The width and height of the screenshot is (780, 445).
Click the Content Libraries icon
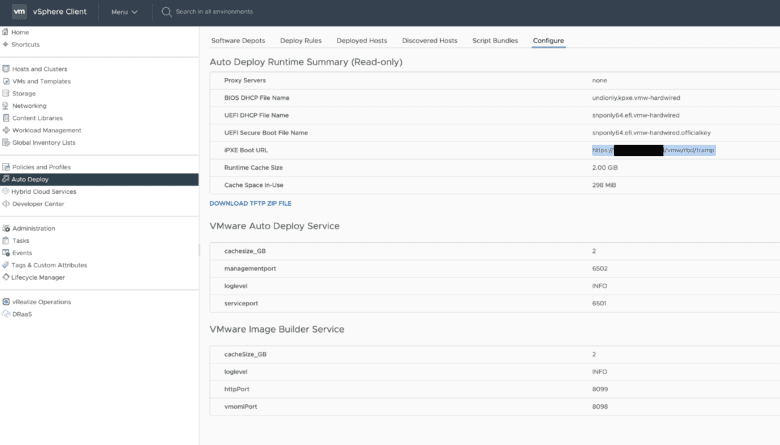click(x=6, y=118)
